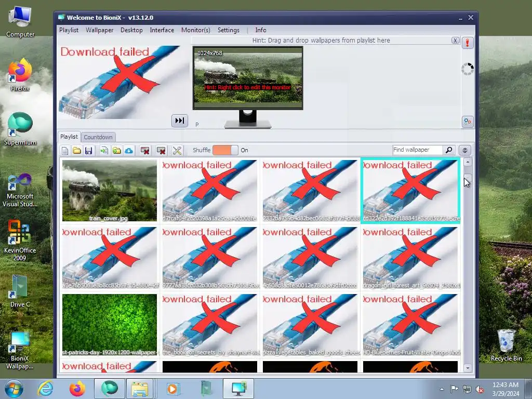Select the Playlist tab
532x399 pixels.
click(69, 137)
